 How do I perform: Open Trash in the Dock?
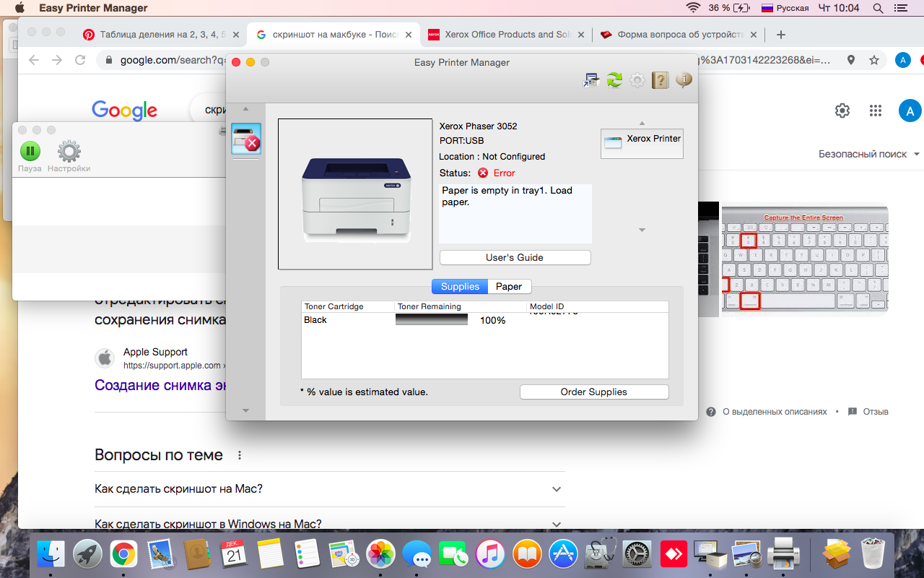pyautogui.click(x=874, y=554)
